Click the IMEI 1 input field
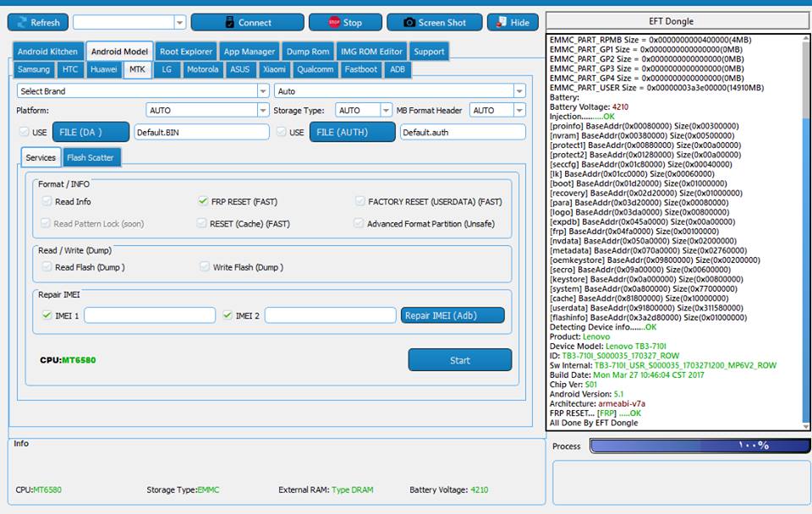The image size is (812, 514). click(x=150, y=315)
